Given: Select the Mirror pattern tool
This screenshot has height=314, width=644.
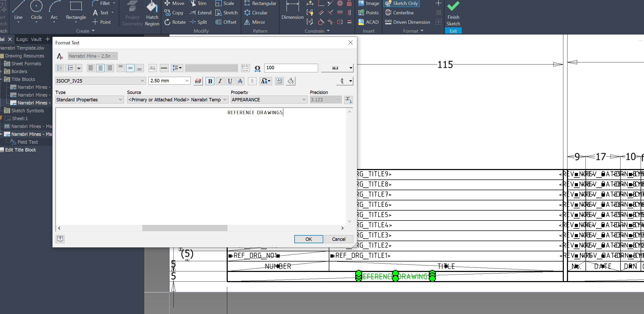Looking at the screenshot, I should [x=255, y=22].
